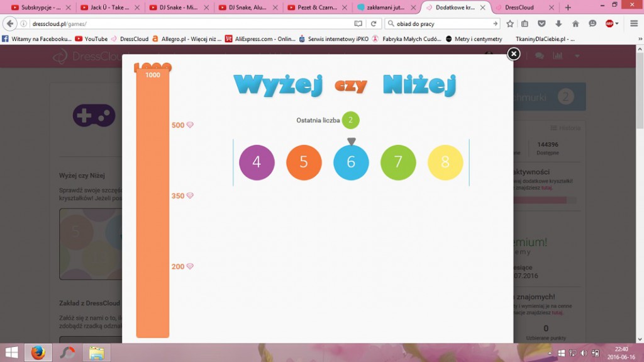
Task: Select the orange number 5 ball
Action: tap(304, 162)
